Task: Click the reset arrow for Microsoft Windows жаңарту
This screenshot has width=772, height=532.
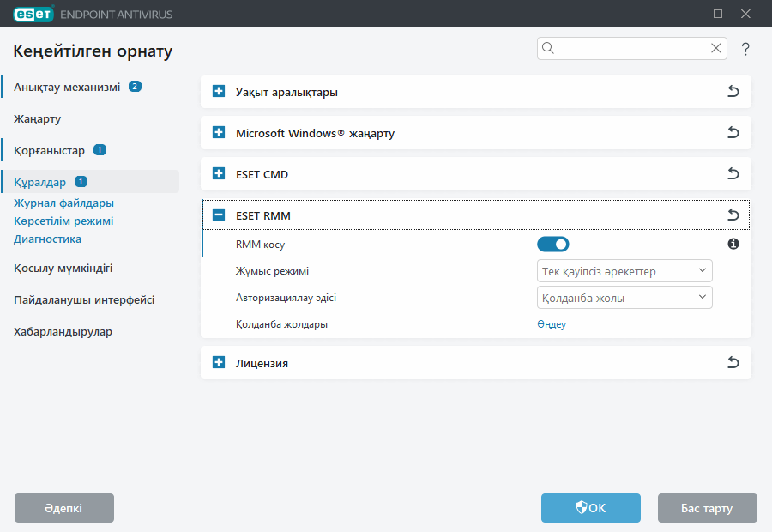Action: (x=733, y=133)
